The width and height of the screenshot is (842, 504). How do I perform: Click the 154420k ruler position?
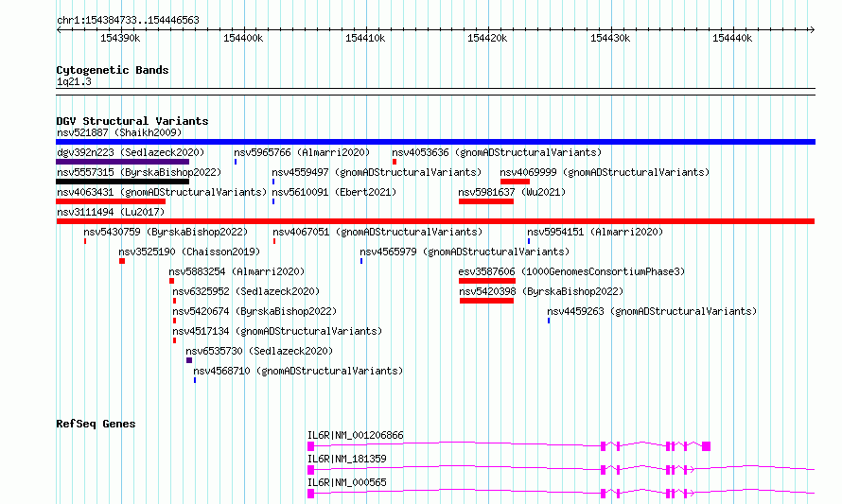coord(487,38)
